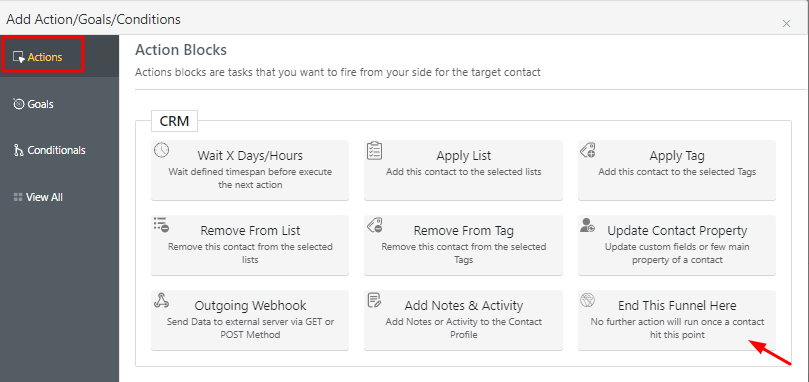
Task: Select the Outgoing Webhook action block
Action: (250, 320)
